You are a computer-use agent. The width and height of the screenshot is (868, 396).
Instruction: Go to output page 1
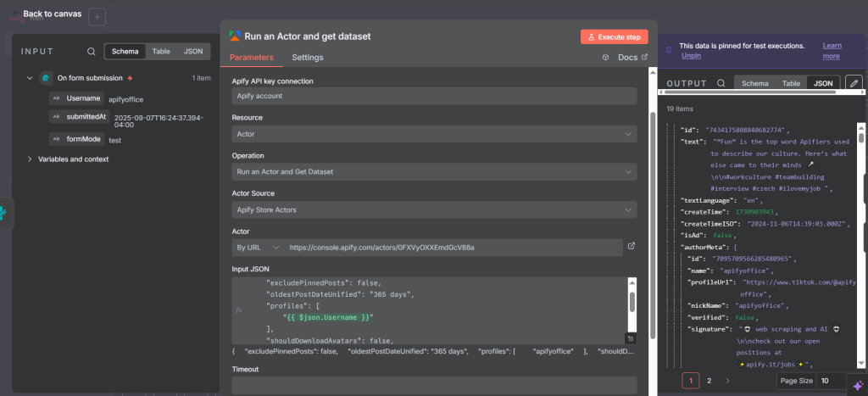click(x=691, y=381)
